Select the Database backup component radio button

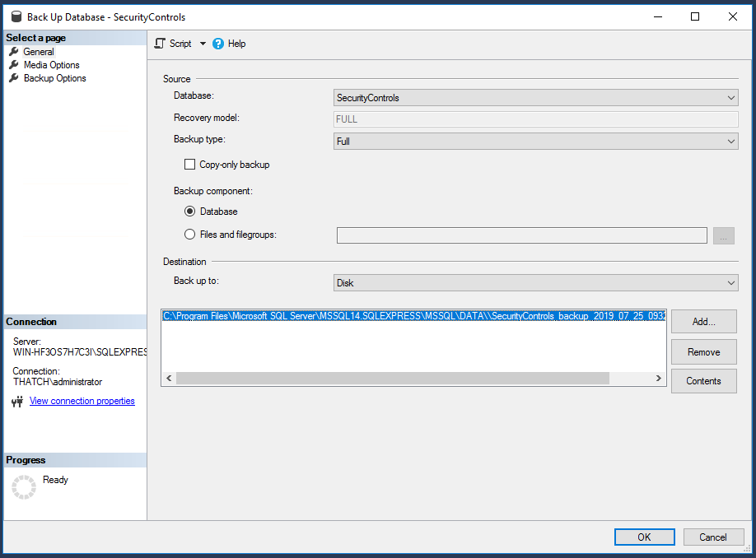(x=189, y=212)
